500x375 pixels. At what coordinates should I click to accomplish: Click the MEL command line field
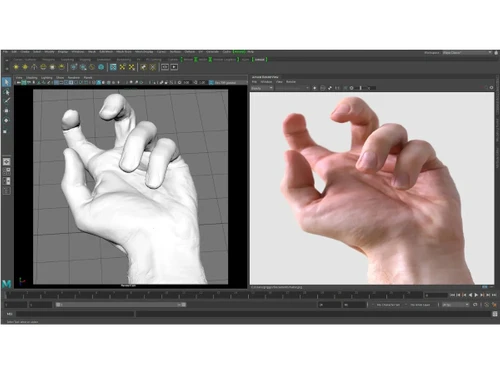click(x=75, y=314)
